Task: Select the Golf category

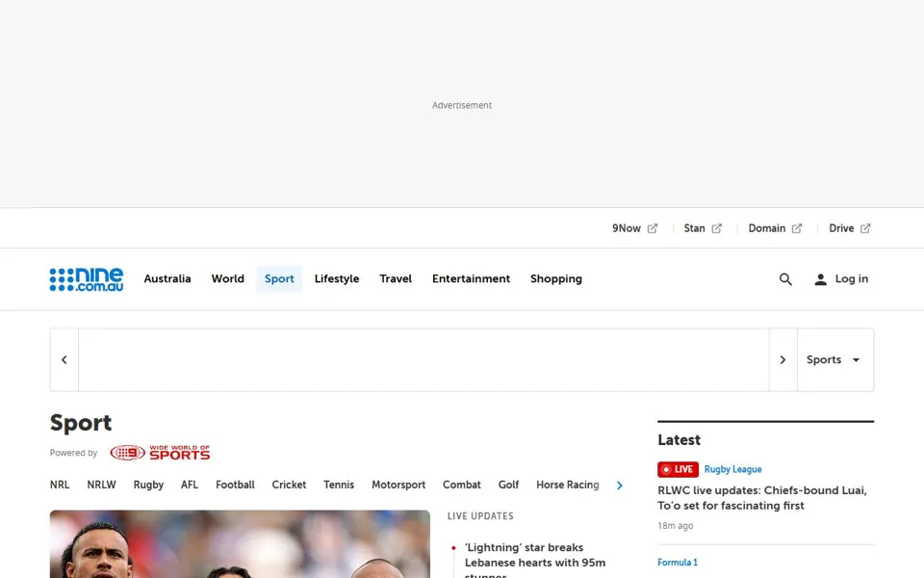Action: [x=508, y=485]
